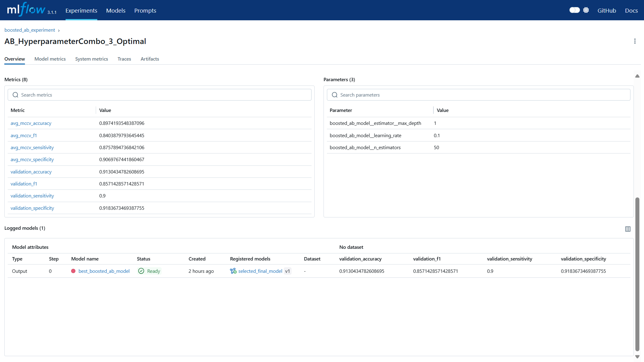Viewport: 644px width, 362px height.
Task: Open the best_boosted_ab_model link
Action: pos(104,271)
